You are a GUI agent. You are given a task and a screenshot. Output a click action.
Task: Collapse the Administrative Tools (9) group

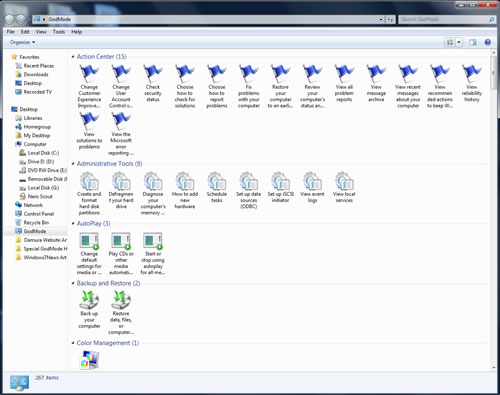click(73, 164)
